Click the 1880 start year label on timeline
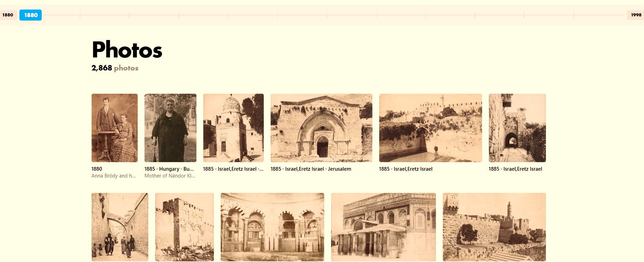Viewport: 644px width, 262px height. click(8, 15)
